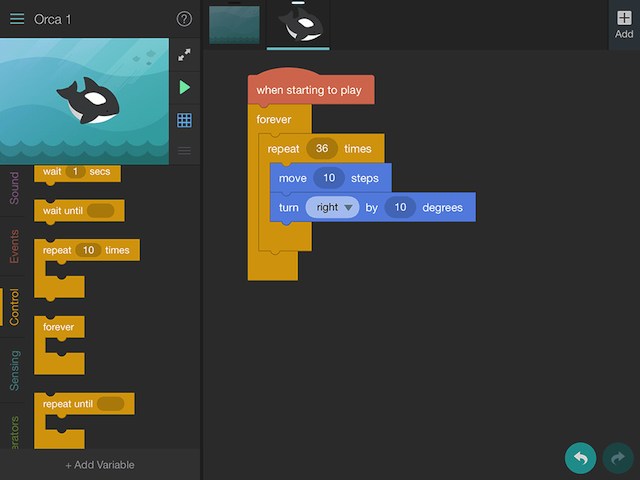Click the palette repeat times value 10
This screenshot has width=640, height=480.
point(88,250)
